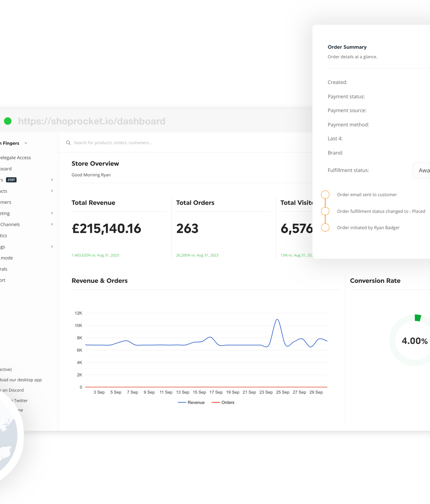Toggle the Revenue series in chart legend
Image resolution: width=430 pixels, height=504 pixels.
(191, 403)
